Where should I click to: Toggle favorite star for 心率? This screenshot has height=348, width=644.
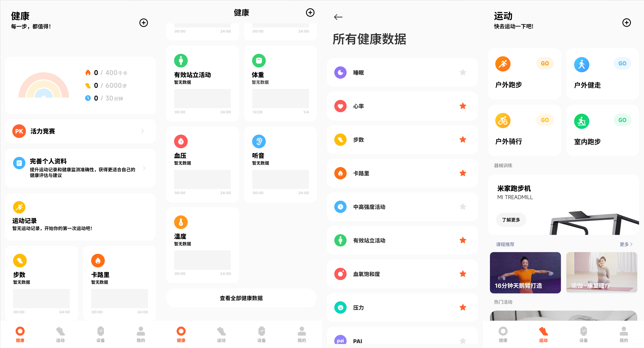[463, 106]
